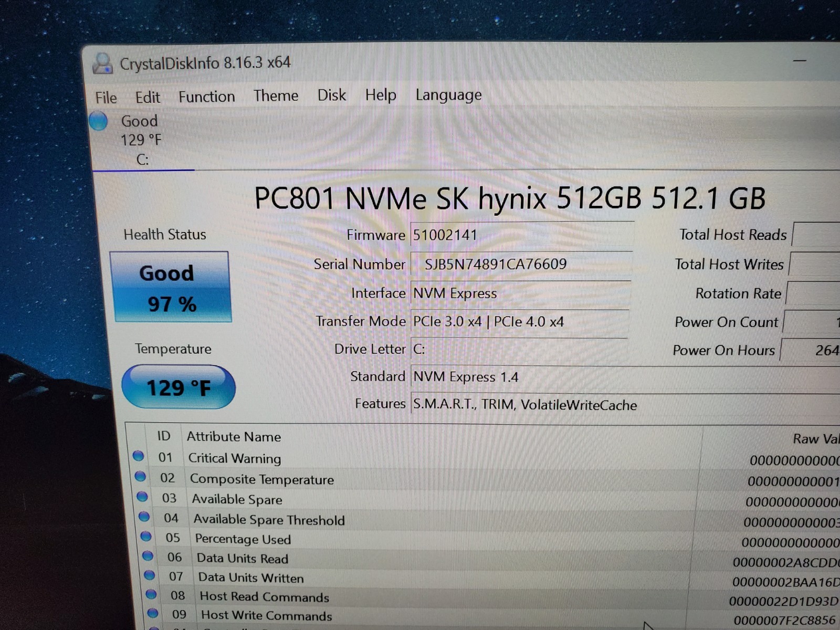840x630 pixels.
Task: Open the Disk menu
Action: [x=332, y=95]
